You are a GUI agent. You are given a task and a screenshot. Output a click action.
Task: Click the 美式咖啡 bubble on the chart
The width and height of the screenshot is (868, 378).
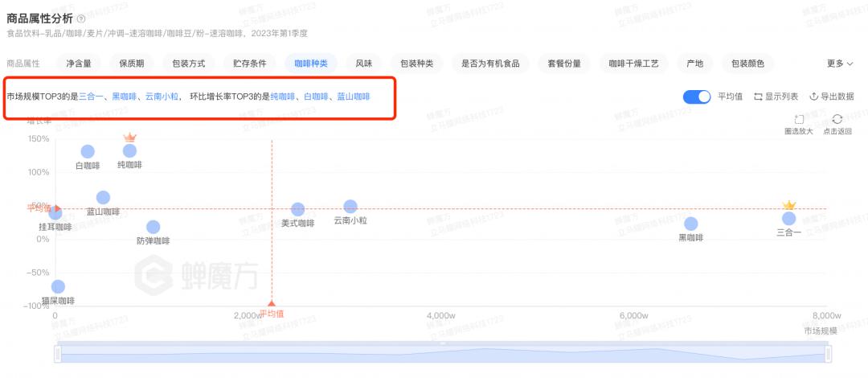[x=298, y=209]
